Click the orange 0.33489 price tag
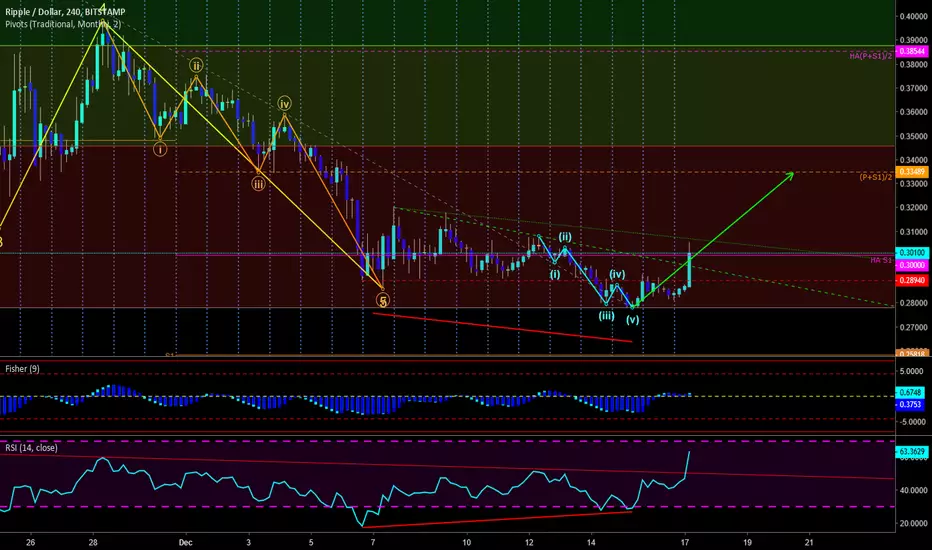932x550 pixels. [912, 172]
